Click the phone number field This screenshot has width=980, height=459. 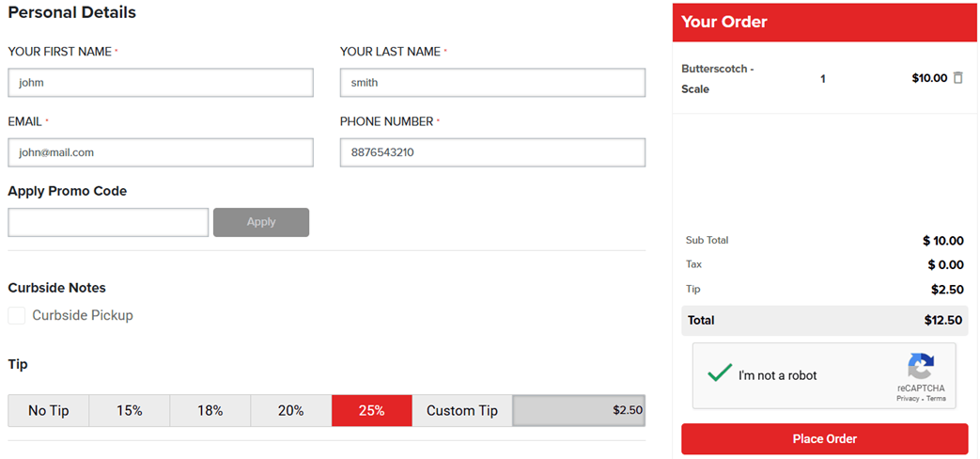tap(492, 152)
